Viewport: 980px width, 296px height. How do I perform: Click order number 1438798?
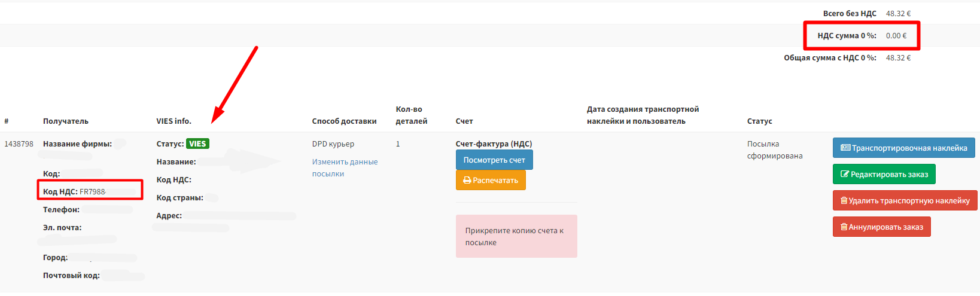point(19,144)
